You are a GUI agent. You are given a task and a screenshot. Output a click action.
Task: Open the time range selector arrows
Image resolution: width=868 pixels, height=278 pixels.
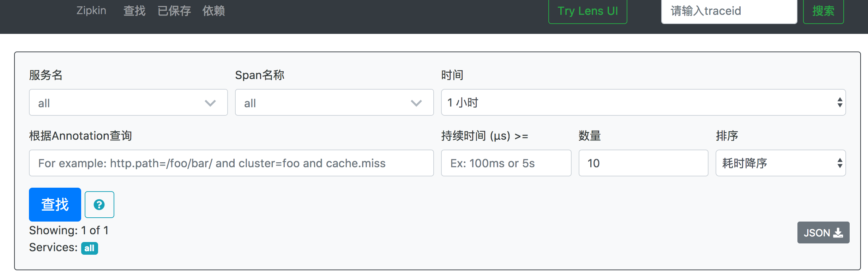(x=840, y=103)
